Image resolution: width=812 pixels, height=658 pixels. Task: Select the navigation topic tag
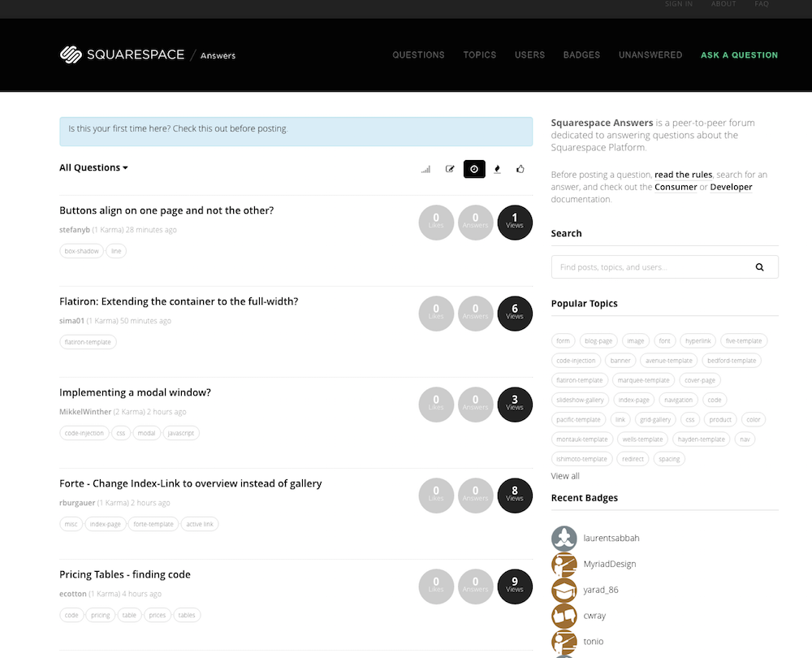click(x=678, y=400)
